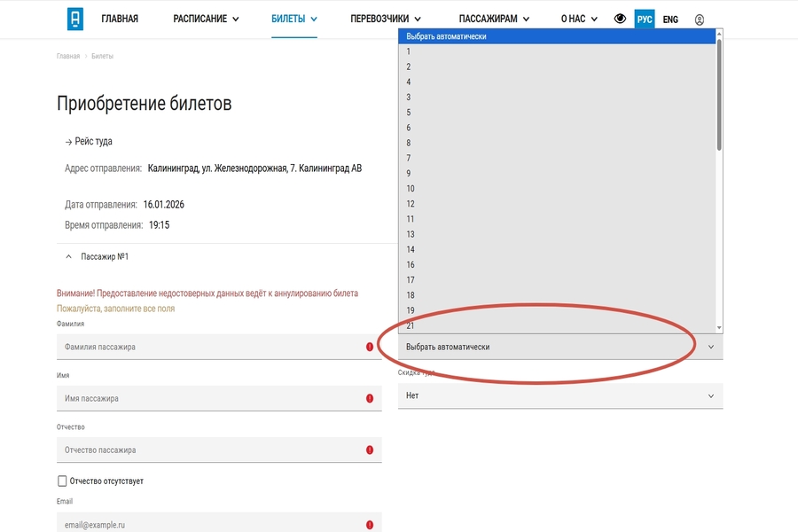Open the 'Скидка' dropdown showing Нет

point(559,396)
